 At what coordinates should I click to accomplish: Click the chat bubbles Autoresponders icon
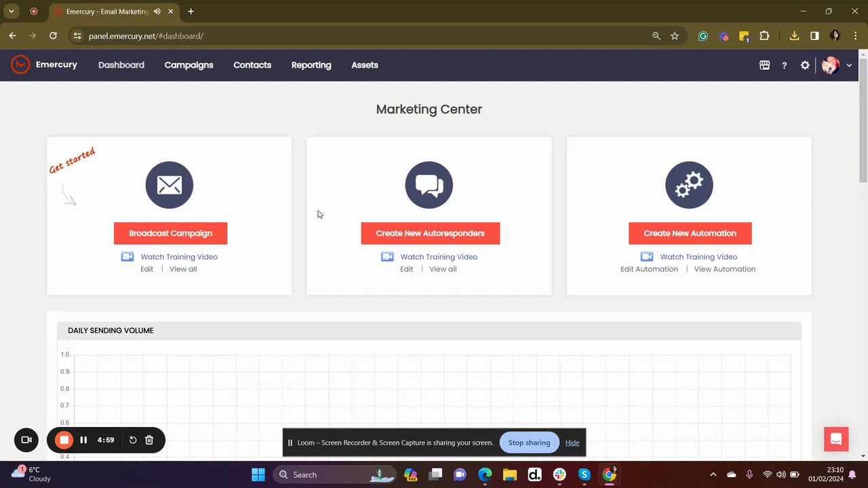[429, 185]
